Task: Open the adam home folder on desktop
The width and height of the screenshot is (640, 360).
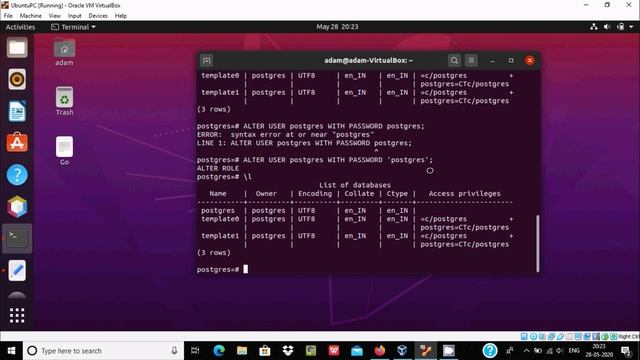Action: point(64,52)
